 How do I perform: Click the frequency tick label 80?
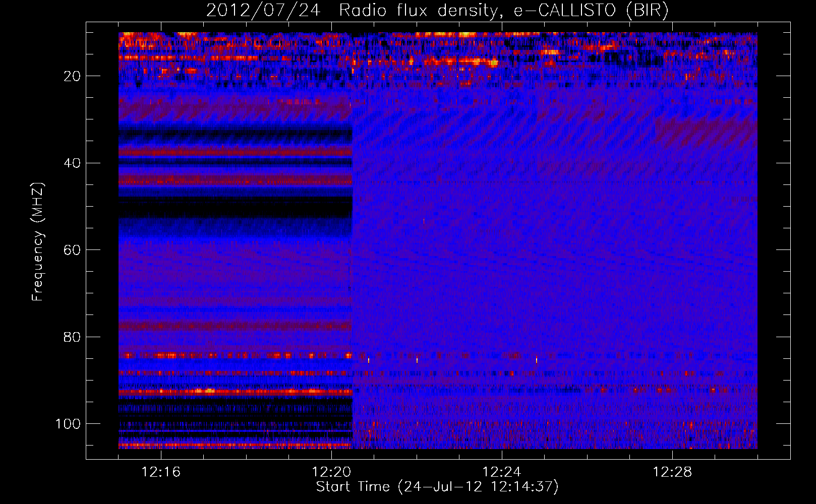[x=73, y=337]
